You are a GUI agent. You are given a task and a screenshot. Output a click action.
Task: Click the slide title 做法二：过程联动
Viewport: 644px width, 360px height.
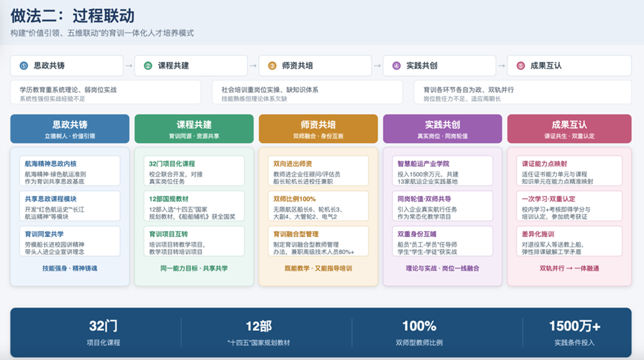(x=72, y=16)
